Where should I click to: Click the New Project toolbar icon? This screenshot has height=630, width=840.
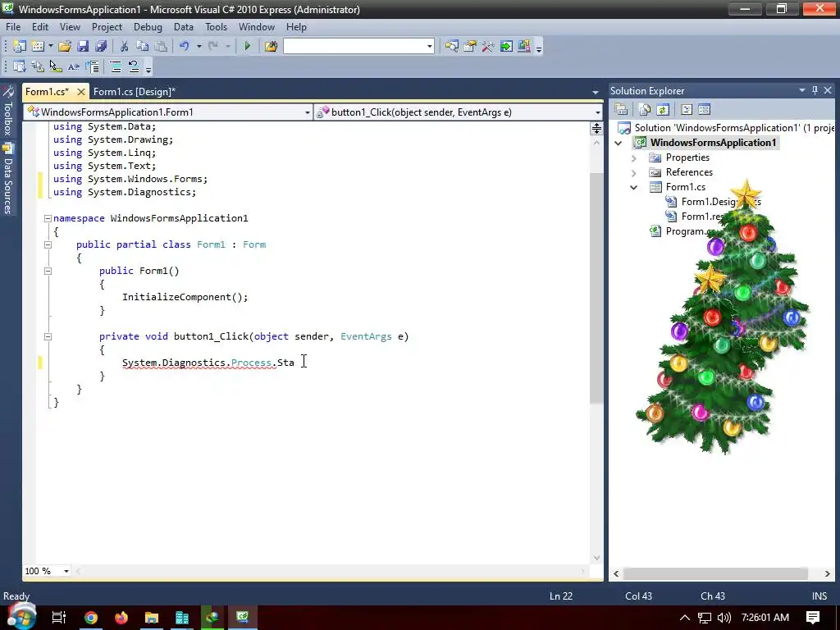tap(20, 46)
